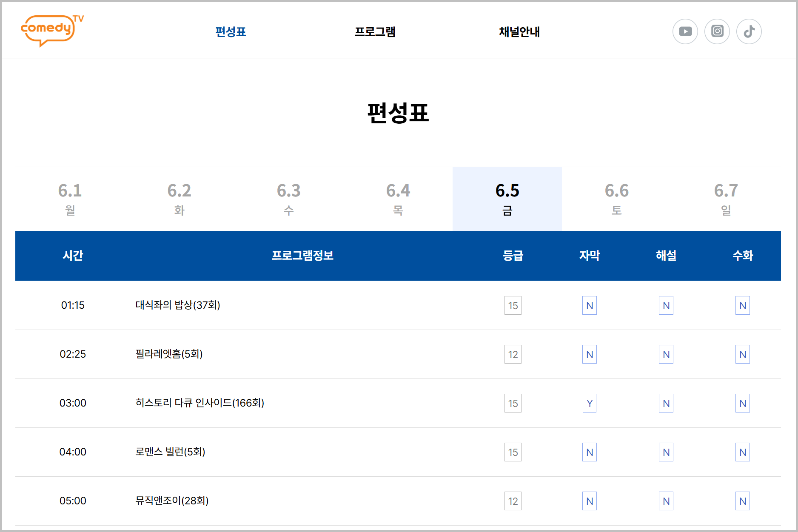Click the 수화 N badge for 대식좌의 밥상
This screenshot has height=532, width=798.
[x=743, y=305]
